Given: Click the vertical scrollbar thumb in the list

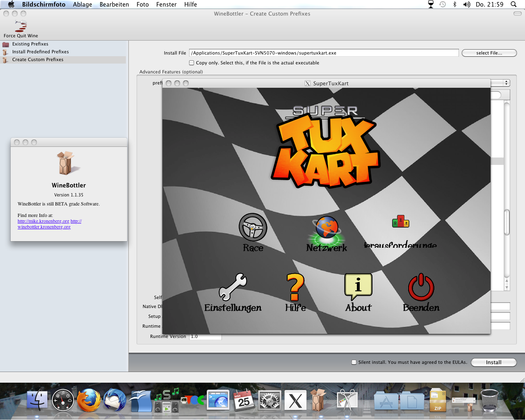Looking at the screenshot, I should tap(507, 222).
